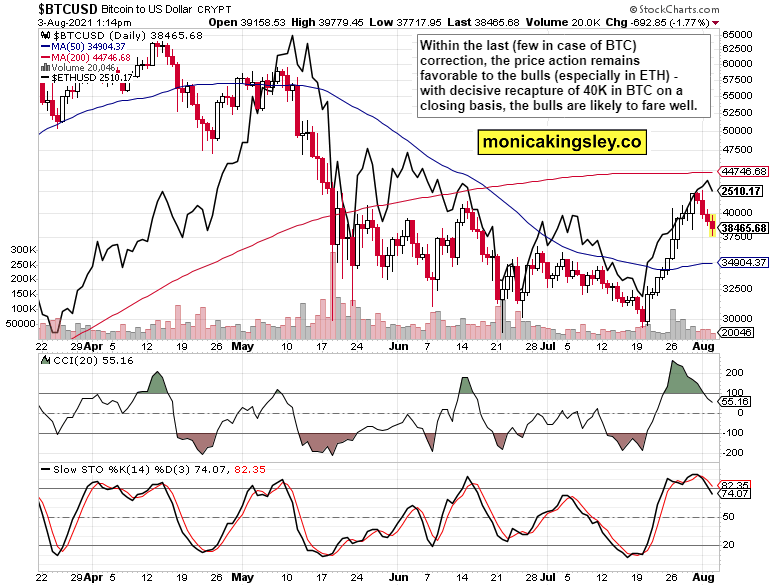Click the candlestick icon beside $BTCUSD legend
775x588 pixels.
point(45,36)
